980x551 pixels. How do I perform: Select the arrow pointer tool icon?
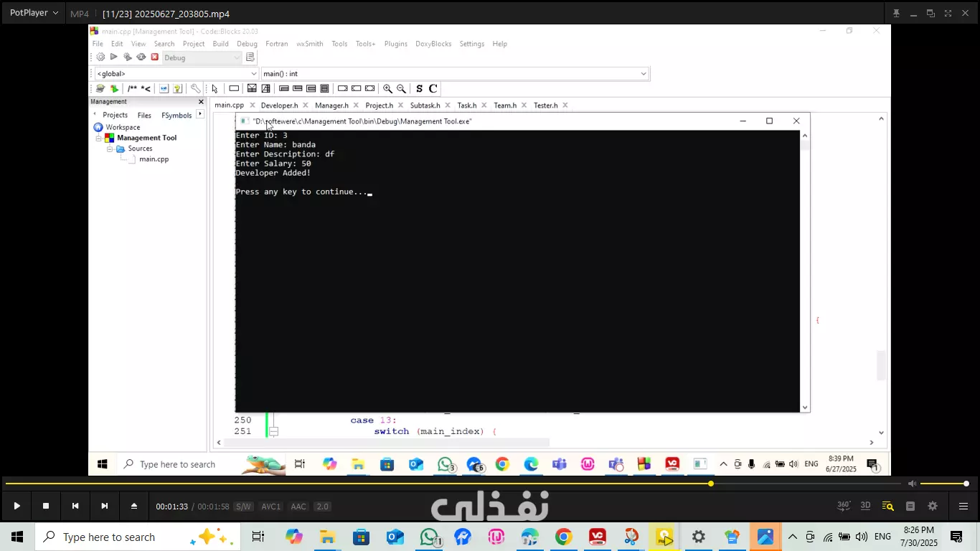(x=215, y=89)
